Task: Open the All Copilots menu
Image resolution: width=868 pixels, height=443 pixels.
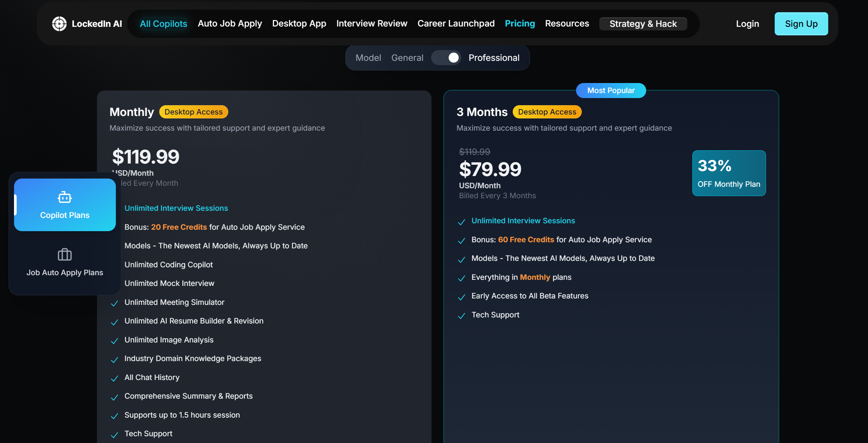Action: 164,24
